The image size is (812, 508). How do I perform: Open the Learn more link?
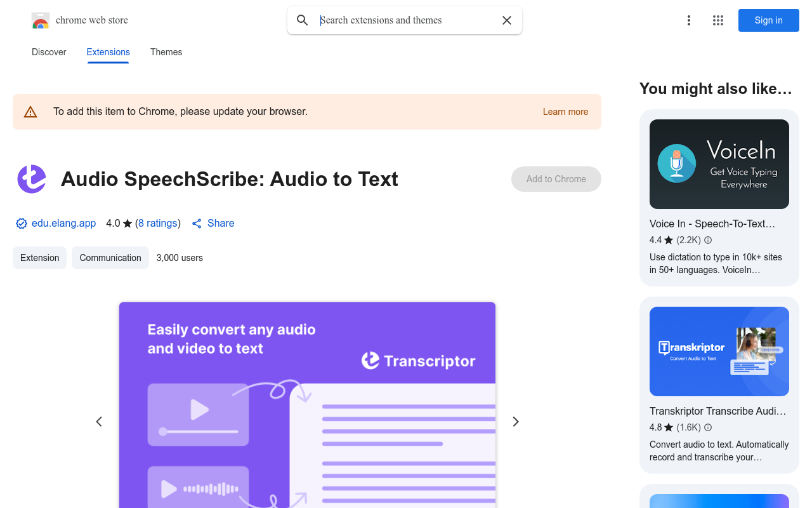pos(565,112)
